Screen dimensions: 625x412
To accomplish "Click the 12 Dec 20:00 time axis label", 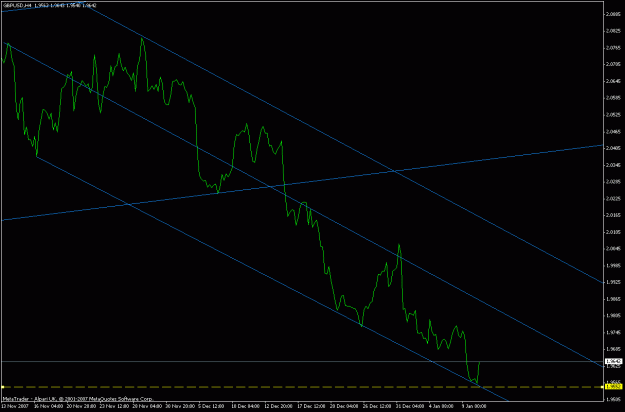I will tap(279, 406).
